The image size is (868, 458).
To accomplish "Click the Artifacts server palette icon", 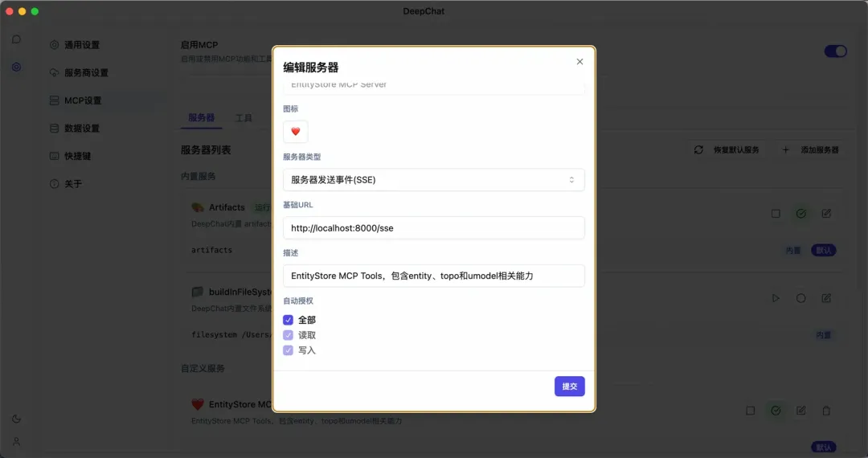I will tap(198, 207).
